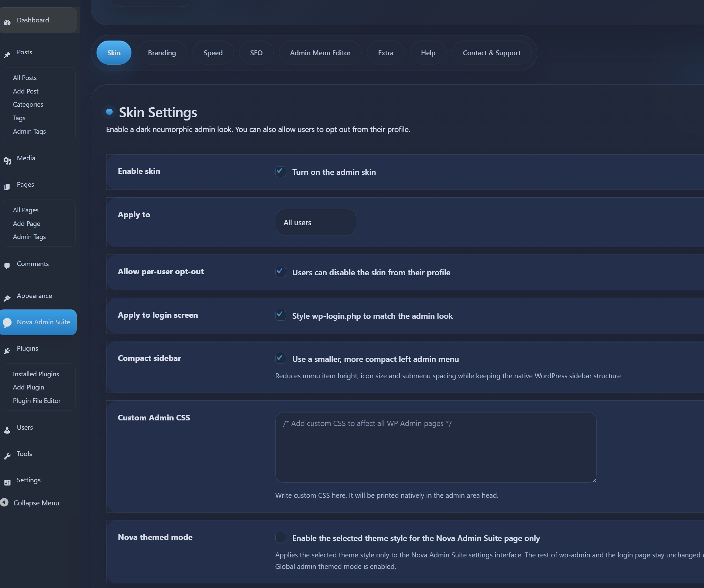This screenshot has height=588, width=704.
Task: Select the Appearance brush icon
Action: click(x=7, y=298)
